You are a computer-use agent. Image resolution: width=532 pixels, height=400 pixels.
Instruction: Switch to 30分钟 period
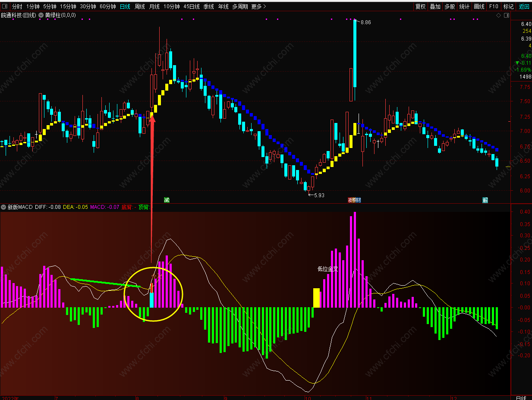point(88,6)
